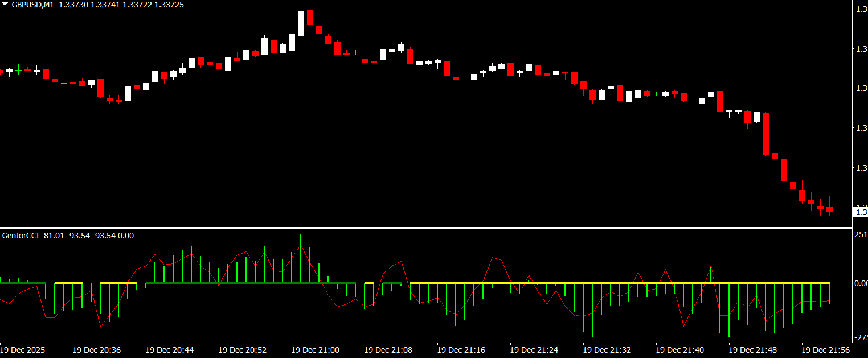This screenshot has width=868, height=359.
Task: Click the highlighted current price label on price scale
Action: [859, 212]
